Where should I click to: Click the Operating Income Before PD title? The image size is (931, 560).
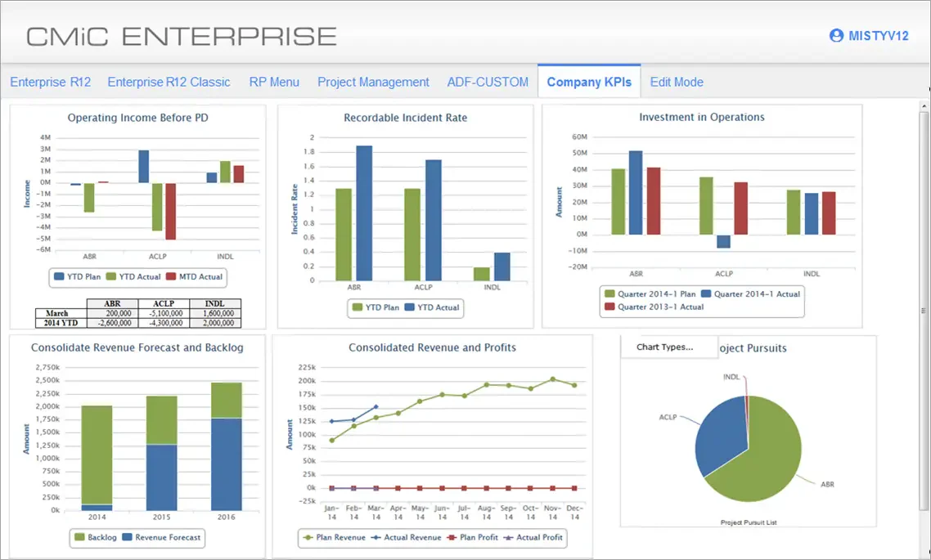click(137, 118)
